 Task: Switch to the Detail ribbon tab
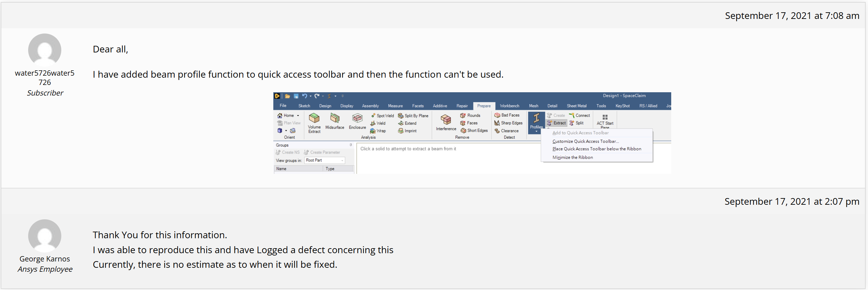(x=552, y=106)
